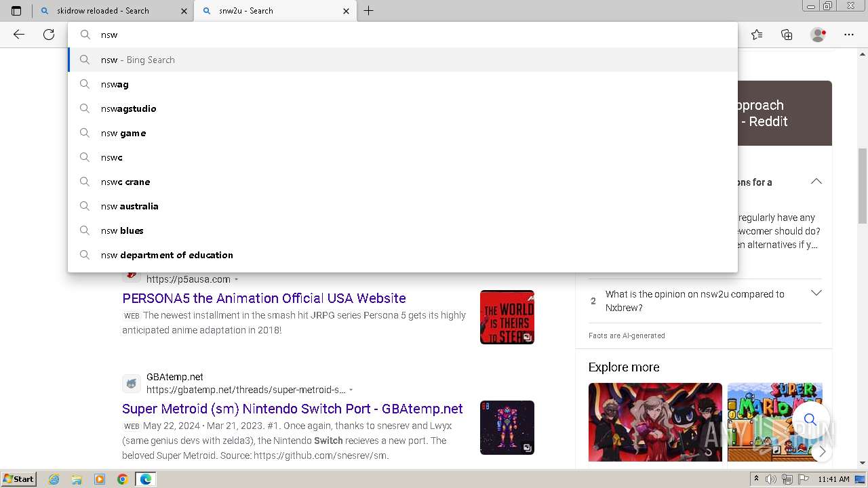Launch Internet Explorer from taskbar

tap(54, 479)
